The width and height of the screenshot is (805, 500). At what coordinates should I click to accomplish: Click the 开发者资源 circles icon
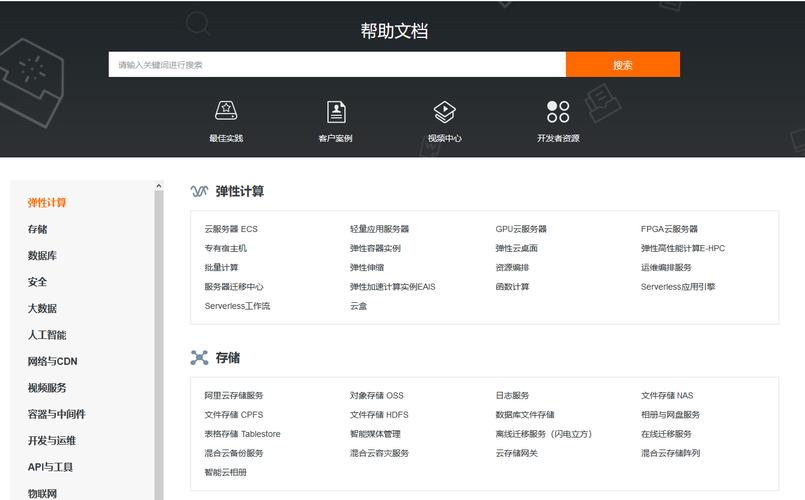[x=558, y=111]
